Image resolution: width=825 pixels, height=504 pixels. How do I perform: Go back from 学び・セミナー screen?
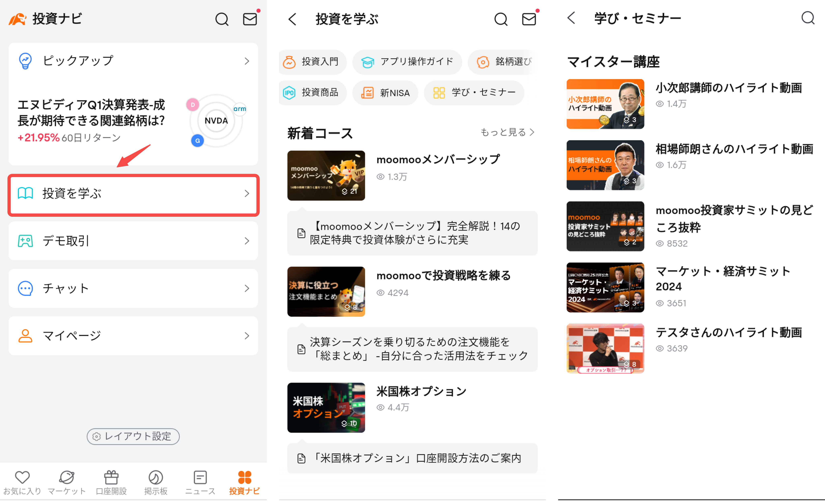(x=571, y=18)
